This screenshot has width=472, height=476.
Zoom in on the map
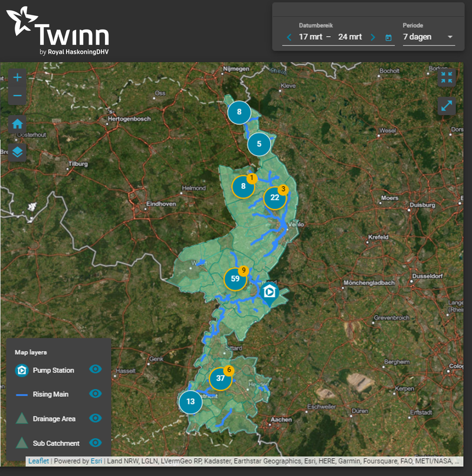click(17, 77)
